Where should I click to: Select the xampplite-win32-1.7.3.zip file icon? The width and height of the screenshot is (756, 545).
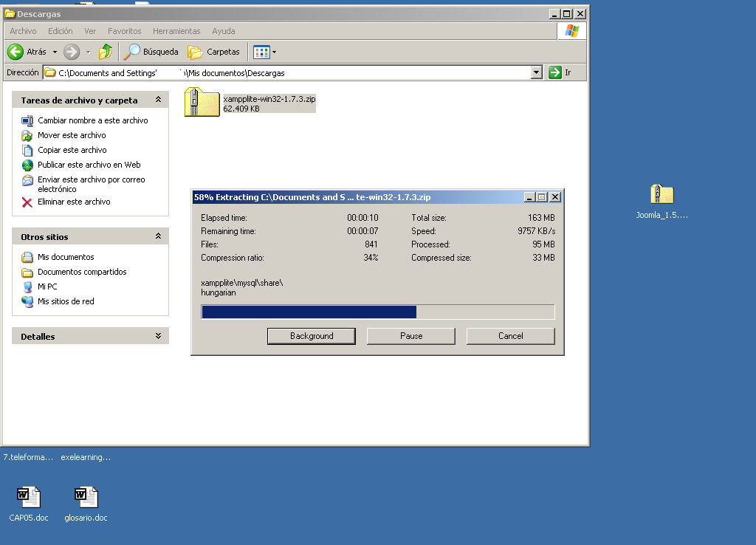coord(202,102)
